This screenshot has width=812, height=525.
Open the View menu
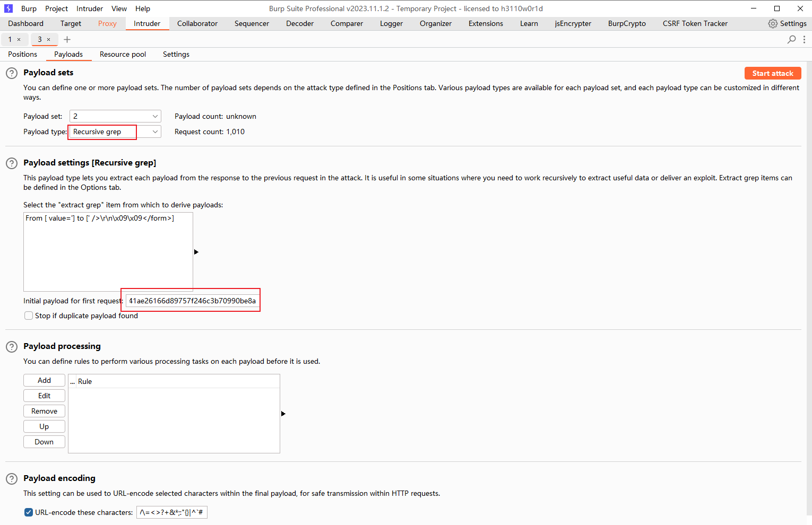pyautogui.click(x=119, y=8)
